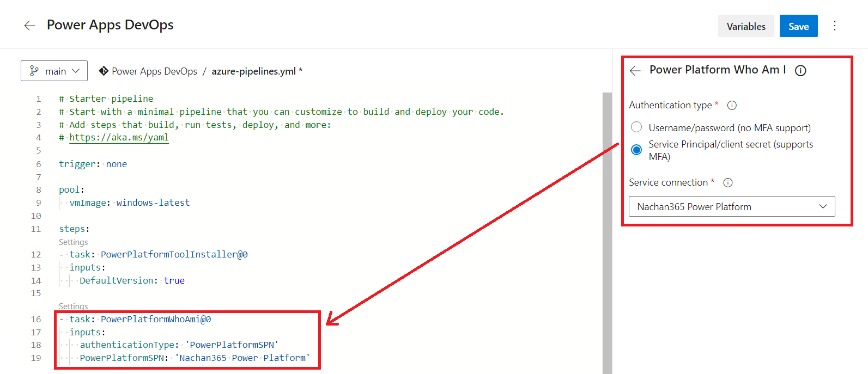Select Username/password authentication radio button
The height and width of the screenshot is (374, 868).
click(x=636, y=127)
